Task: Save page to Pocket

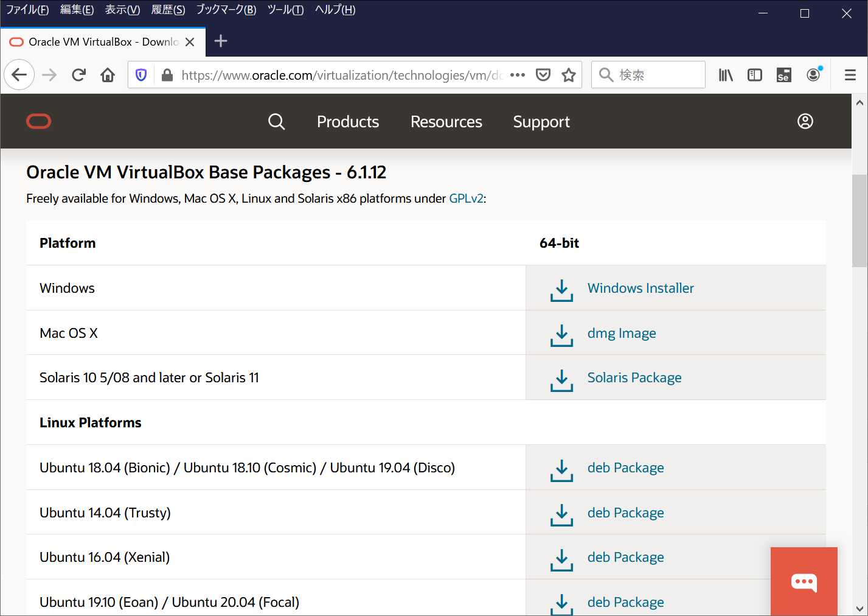Action: [x=543, y=75]
